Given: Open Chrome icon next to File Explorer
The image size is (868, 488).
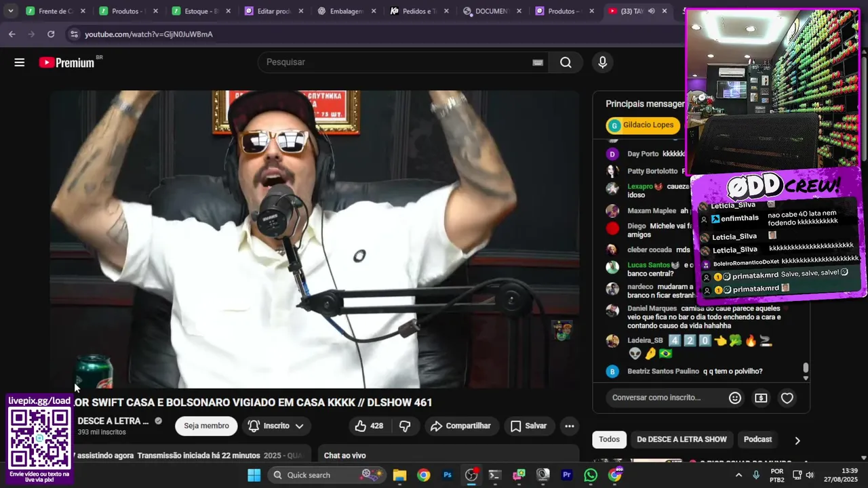Looking at the screenshot, I should coord(423,475).
